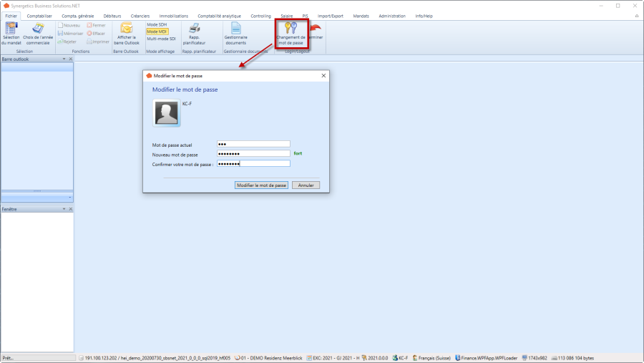Switch to the Créanciers tab

140,16
